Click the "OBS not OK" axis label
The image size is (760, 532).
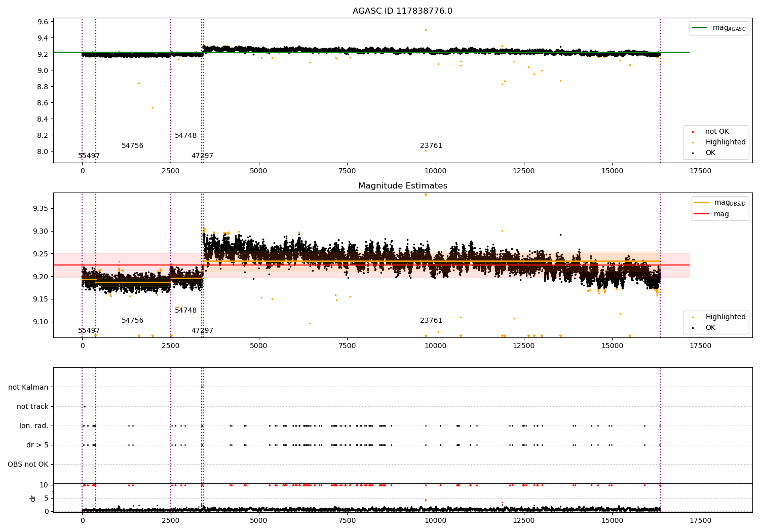click(28, 465)
